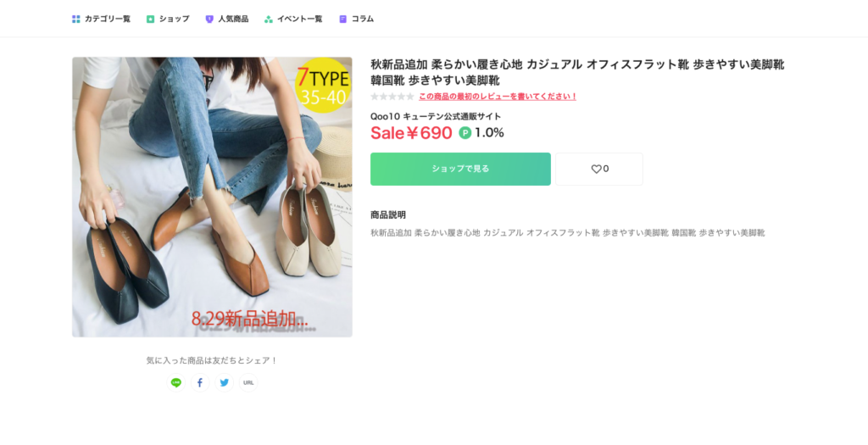
Task: Copy the product URL share icon
Action: tap(248, 382)
